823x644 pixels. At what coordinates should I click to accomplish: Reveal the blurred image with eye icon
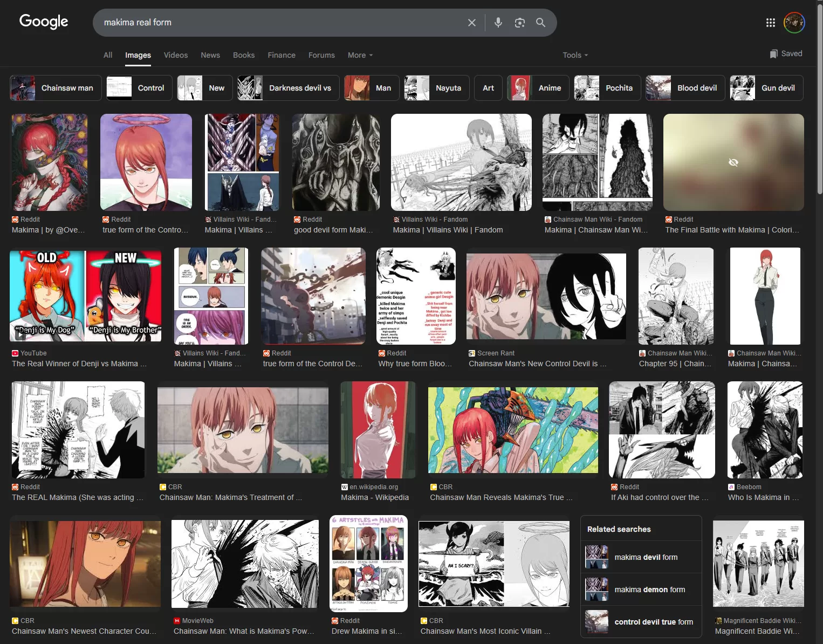(733, 162)
